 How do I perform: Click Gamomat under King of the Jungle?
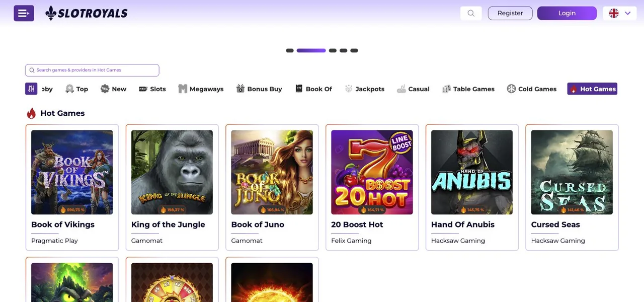tap(147, 241)
